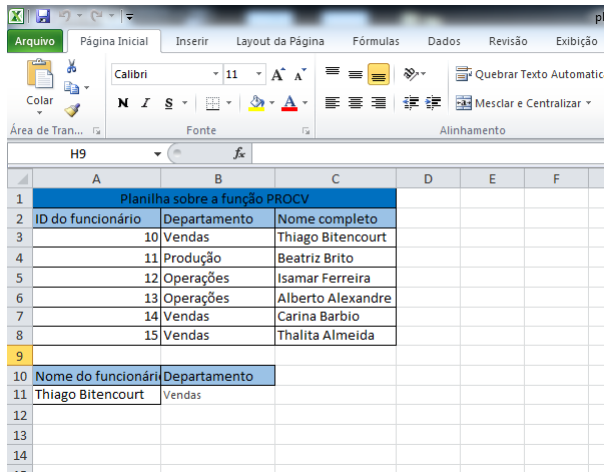
Task: Click the text orientation icon
Action: (x=412, y=75)
